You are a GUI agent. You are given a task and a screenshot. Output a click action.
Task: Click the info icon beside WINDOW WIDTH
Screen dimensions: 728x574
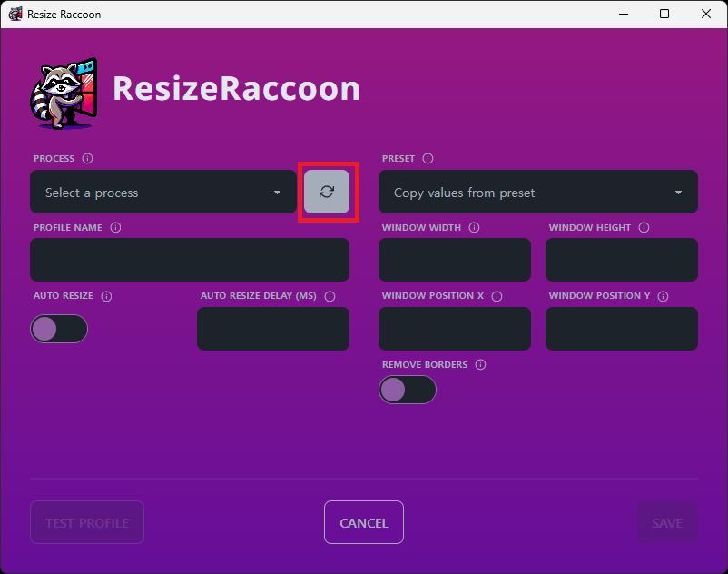pos(474,228)
